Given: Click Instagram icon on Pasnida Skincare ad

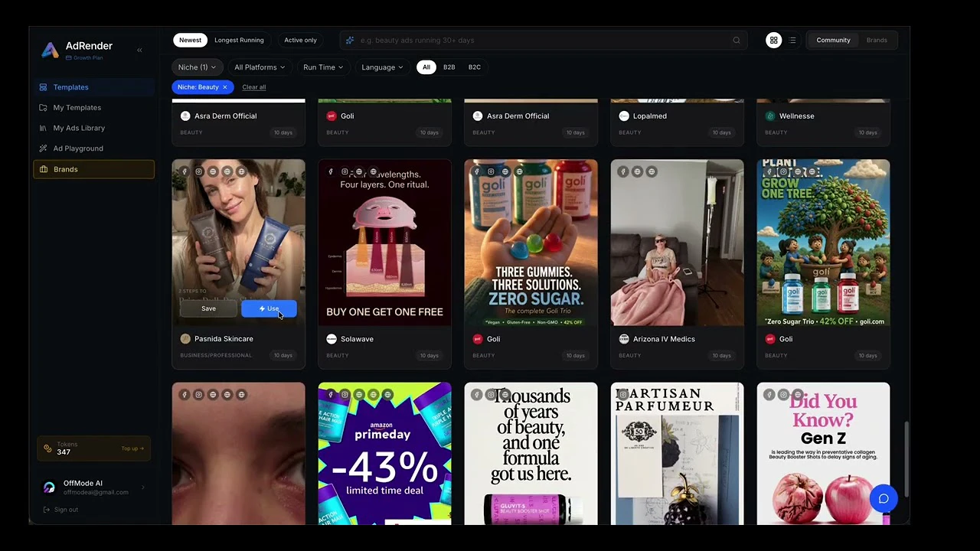Looking at the screenshot, I should [198, 171].
